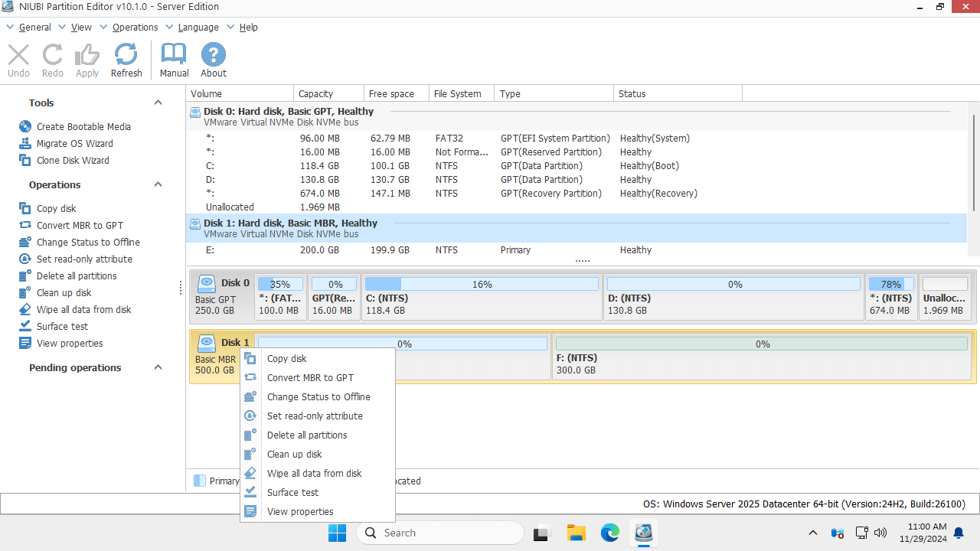This screenshot has height=551, width=980.
Task: Click the Refresh toolbar icon
Action: coord(126,60)
